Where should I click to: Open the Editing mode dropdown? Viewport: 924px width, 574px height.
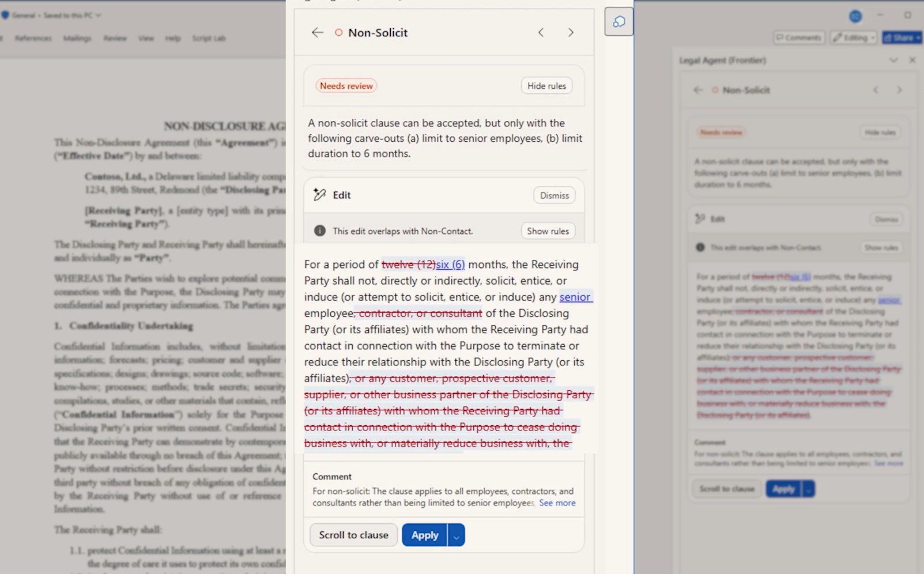[854, 37]
